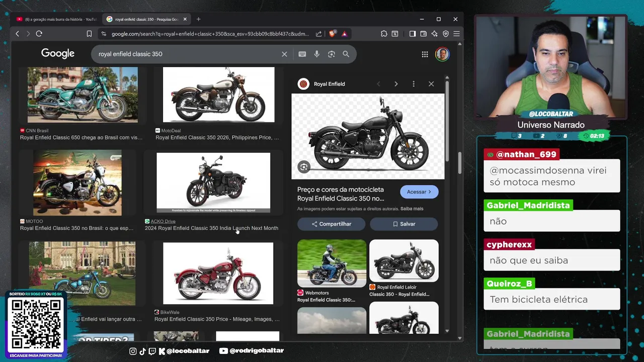Open the extensions puzzle icon

pos(384,34)
